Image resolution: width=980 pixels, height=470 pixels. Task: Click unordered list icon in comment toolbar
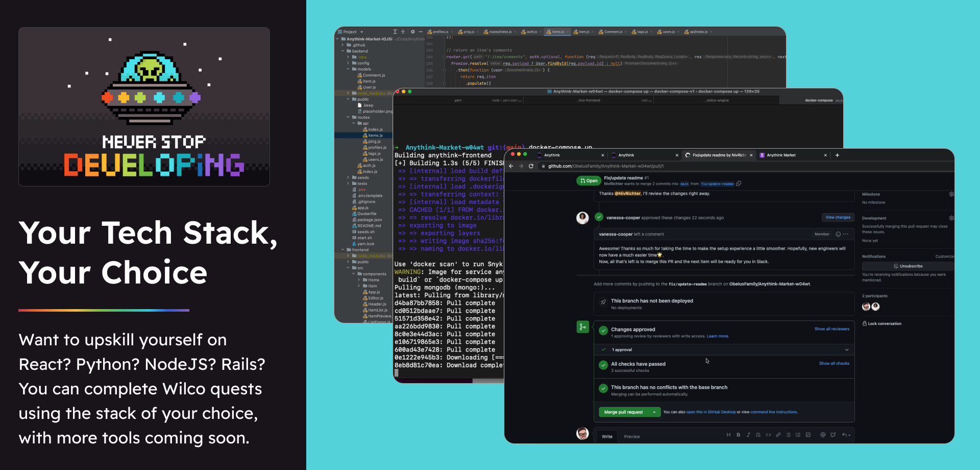point(788,435)
